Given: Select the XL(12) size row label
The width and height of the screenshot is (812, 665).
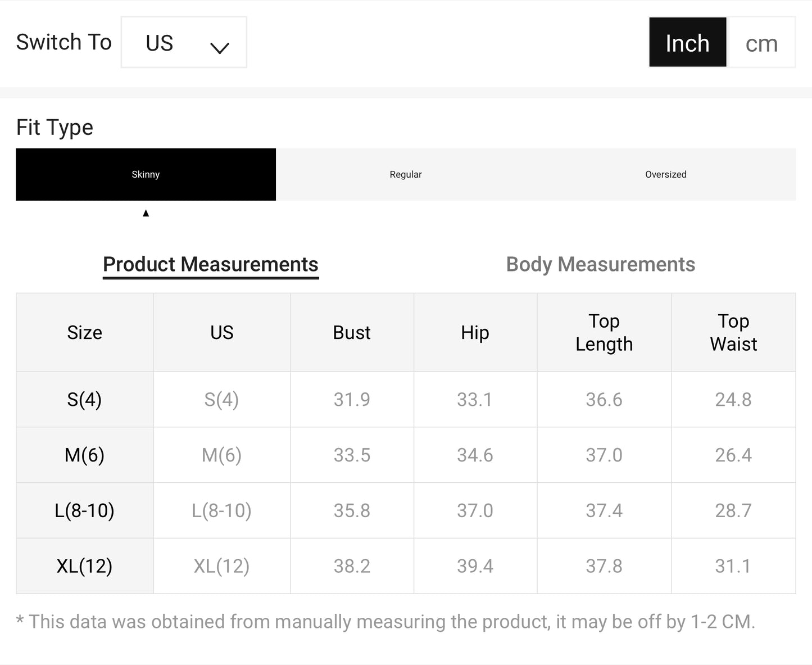Looking at the screenshot, I should [x=84, y=566].
